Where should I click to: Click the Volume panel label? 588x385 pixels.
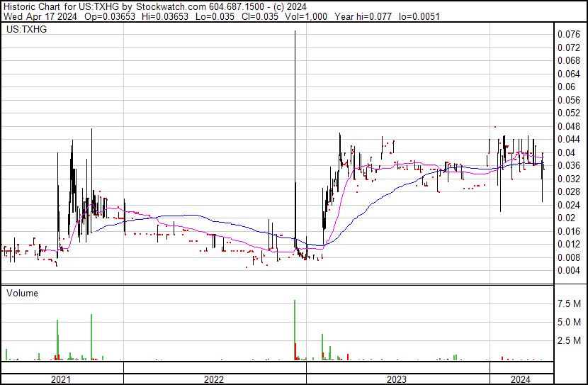(22, 293)
